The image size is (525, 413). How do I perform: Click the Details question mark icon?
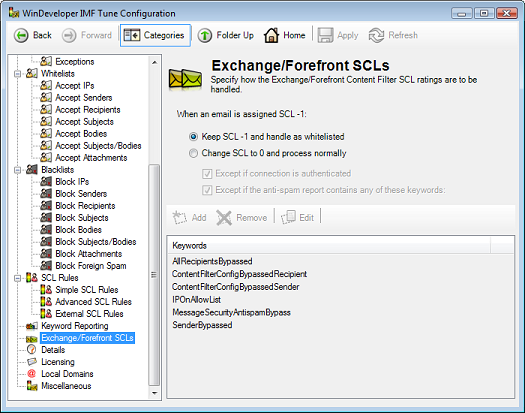coord(31,349)
